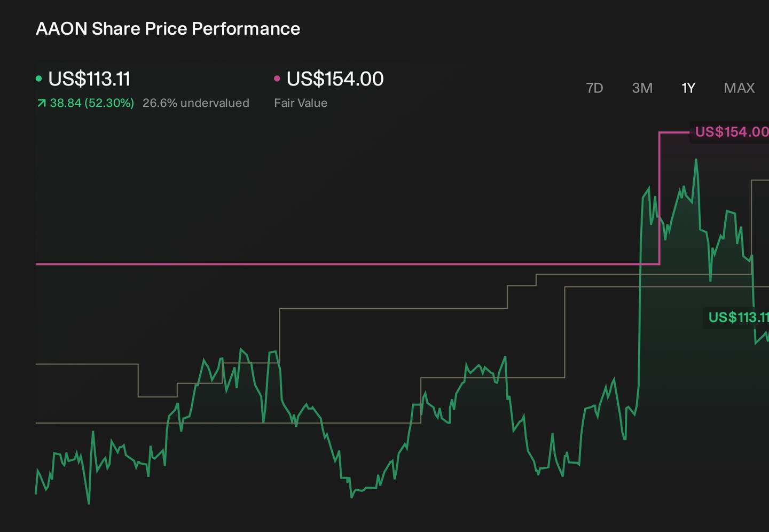
Task: Click the pink fair value step-up segment
Action: (x=660, y=198)
